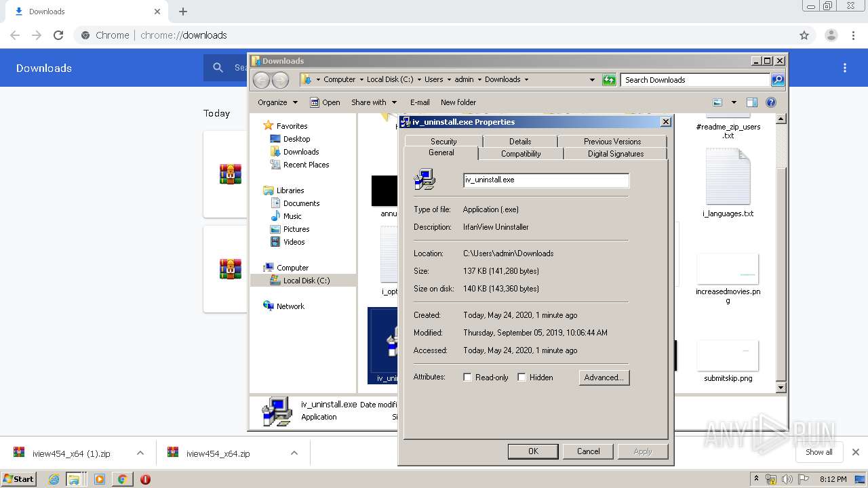Click the volume icon in the system tray
This screenshot has height=488, width=868.
[x=788, y=479]
